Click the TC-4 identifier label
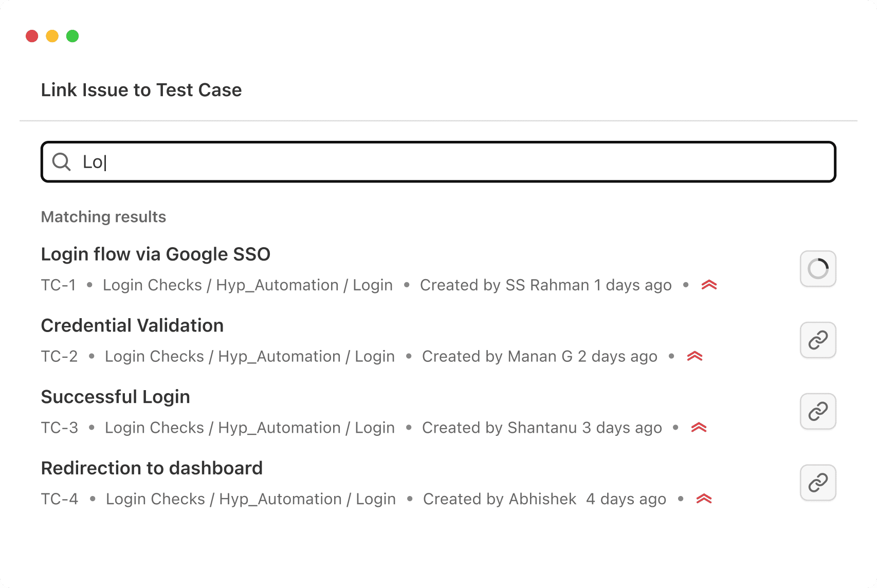This screenshot has width=877, height=588. (60, 499)
